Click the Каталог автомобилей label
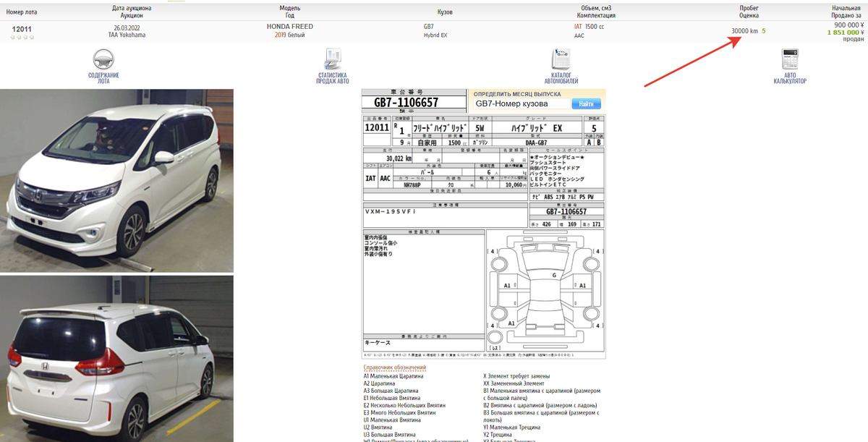 (561, 78)
